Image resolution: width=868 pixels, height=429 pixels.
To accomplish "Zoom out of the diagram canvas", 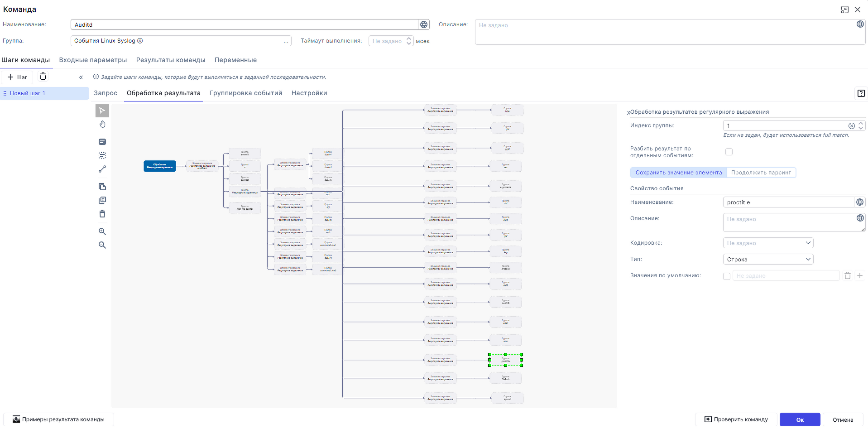I will tap(102, 245).
